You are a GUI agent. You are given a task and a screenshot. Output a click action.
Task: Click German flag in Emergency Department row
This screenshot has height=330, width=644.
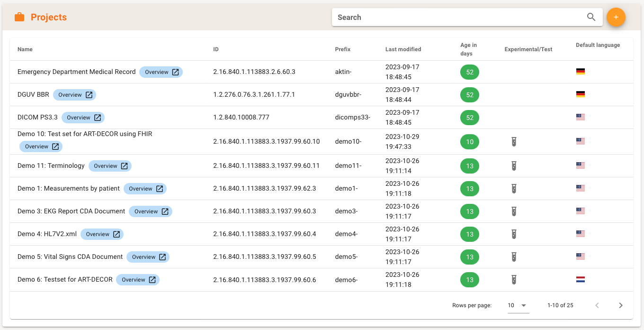[580, 72]
